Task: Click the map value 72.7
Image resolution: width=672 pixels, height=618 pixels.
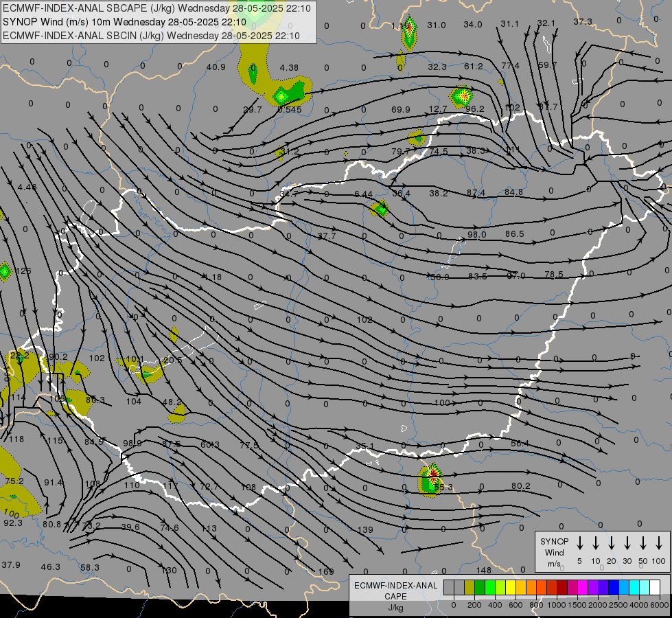Action: (x=209, y=486)
